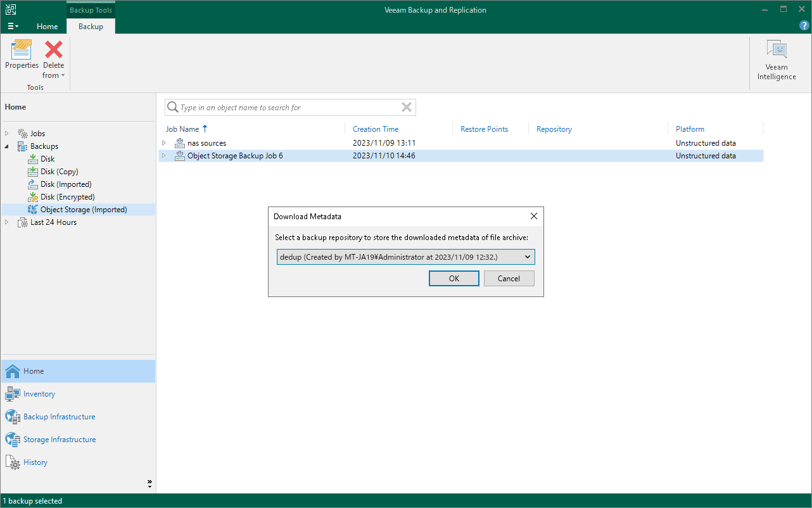Open Disk (Encrypted) backups

[67, 196]
